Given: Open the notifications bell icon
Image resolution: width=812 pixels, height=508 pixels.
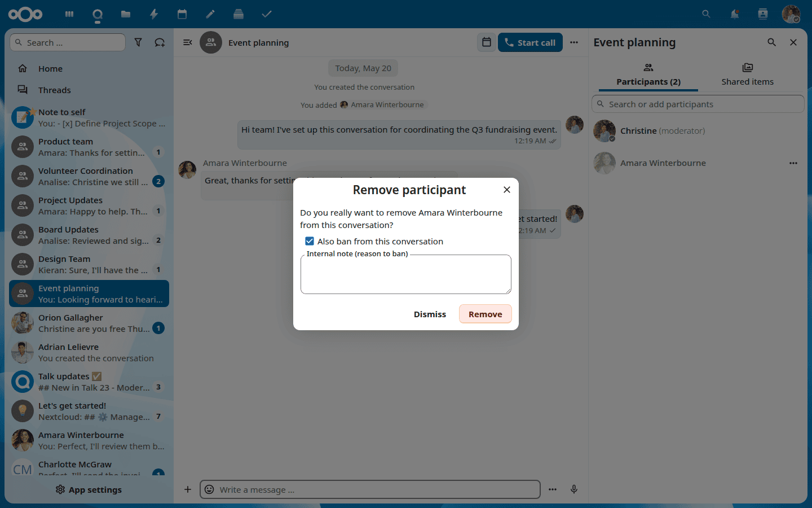Looking at the screenshot, I should point(735,14).
